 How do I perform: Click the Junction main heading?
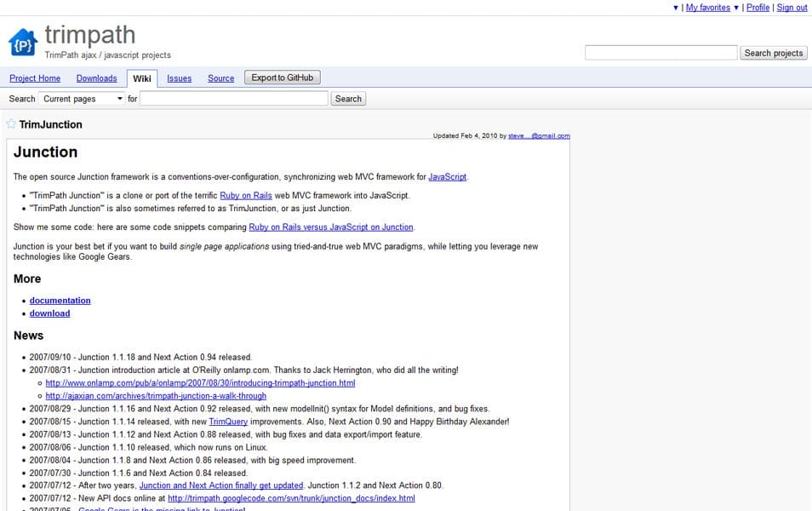(46, 152)
